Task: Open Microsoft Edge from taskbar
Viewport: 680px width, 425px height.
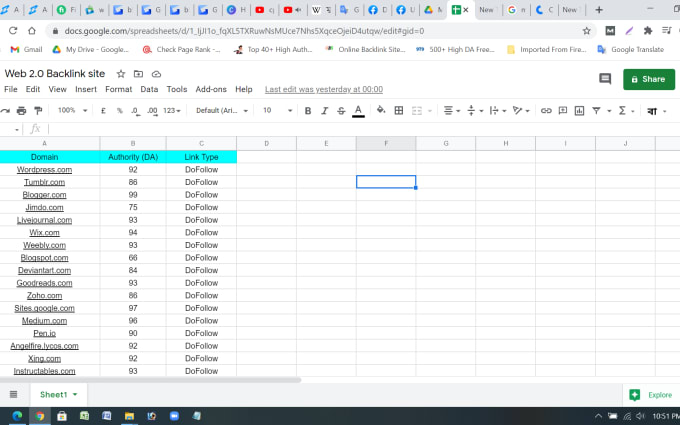Action: 17,416
